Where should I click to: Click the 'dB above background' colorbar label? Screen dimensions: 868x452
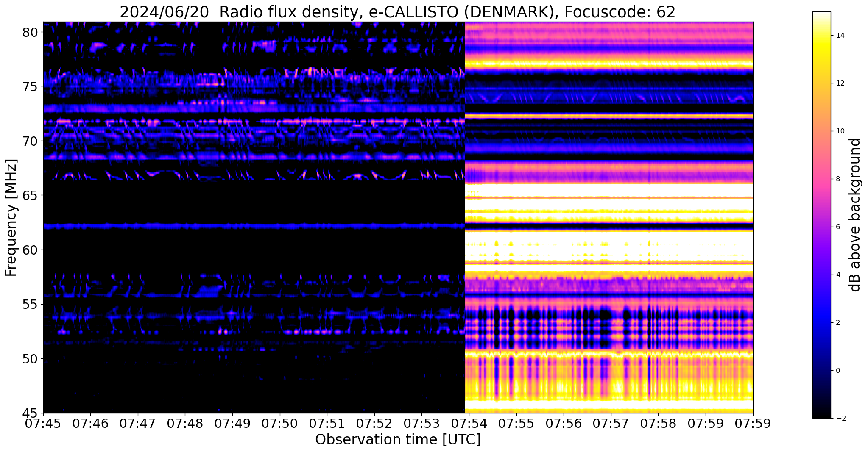855,215
